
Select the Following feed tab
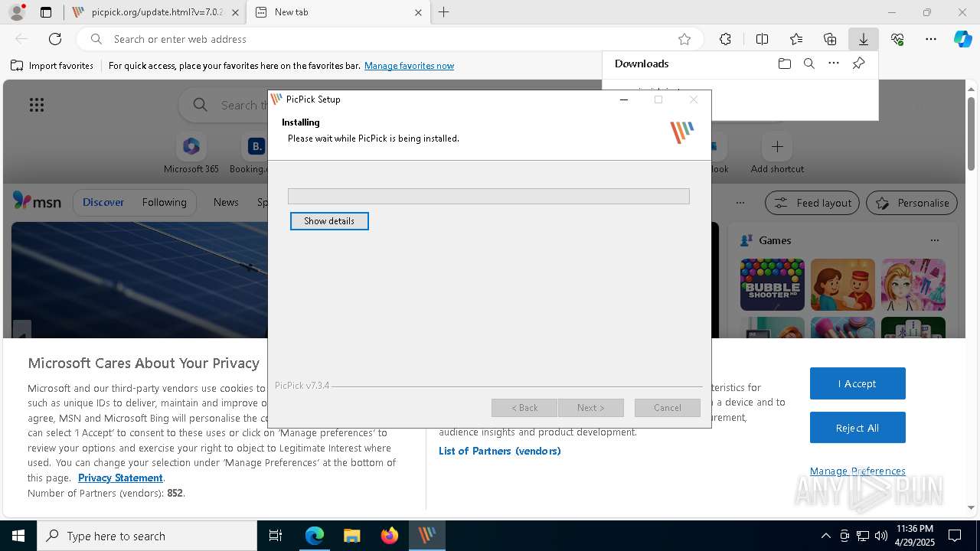pyautogui.click(x=164, y=202)
